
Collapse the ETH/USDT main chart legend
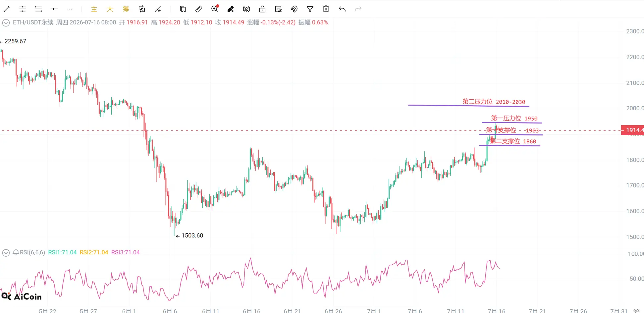pyautogui.click(x=6, y=23)
